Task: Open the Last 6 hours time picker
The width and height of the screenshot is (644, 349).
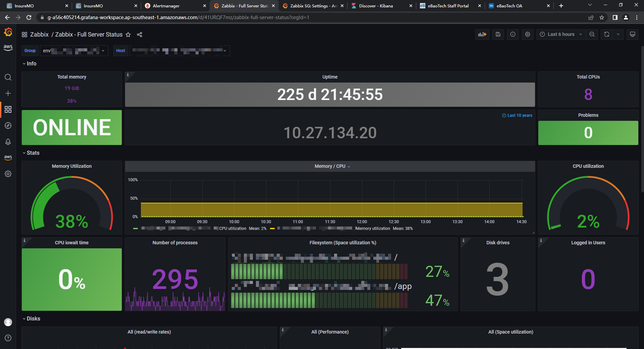Action: [561, 34]
